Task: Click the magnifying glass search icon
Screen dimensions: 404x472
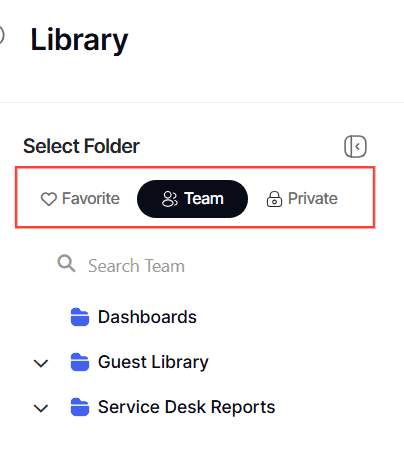Action: pyautogui.click(x=66, y=264)
